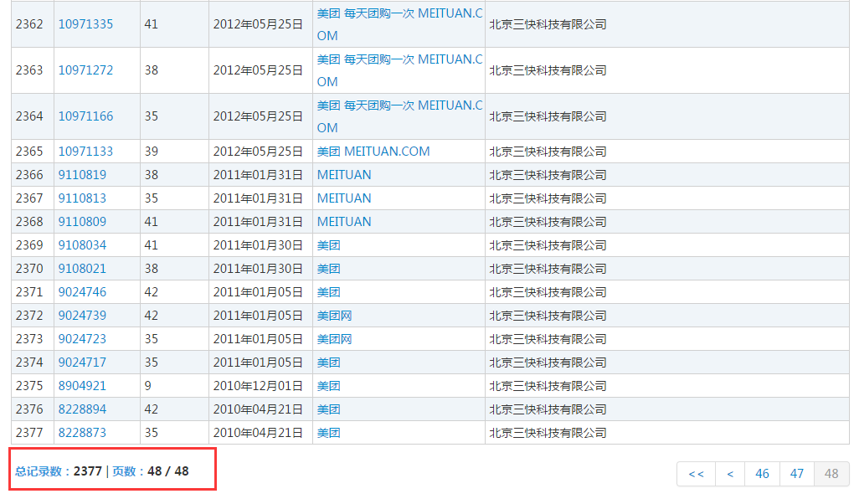Go to first page with << button

click(x=696, y=474)
